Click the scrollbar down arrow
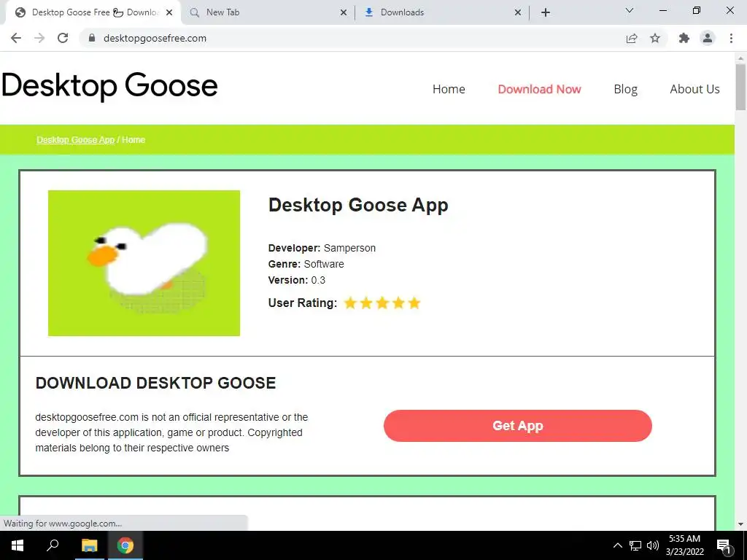 point(740,524)
